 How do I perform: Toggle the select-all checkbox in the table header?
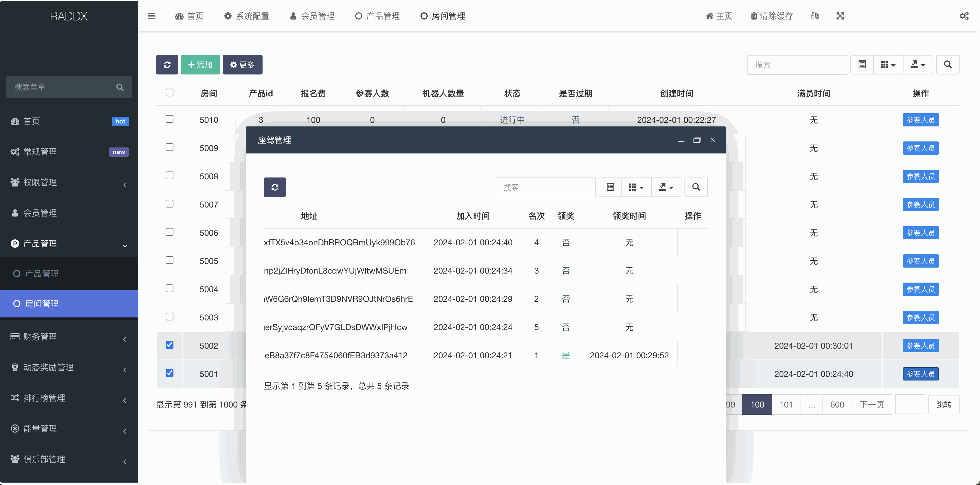click(169, 92)
